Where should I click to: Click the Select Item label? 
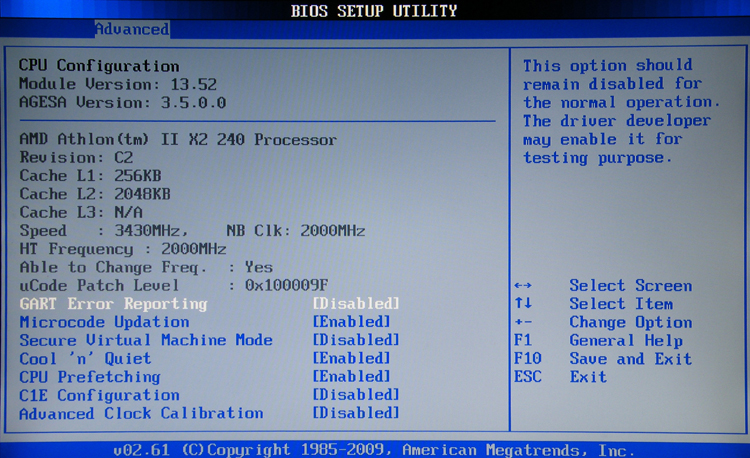[x=621, y=304]
